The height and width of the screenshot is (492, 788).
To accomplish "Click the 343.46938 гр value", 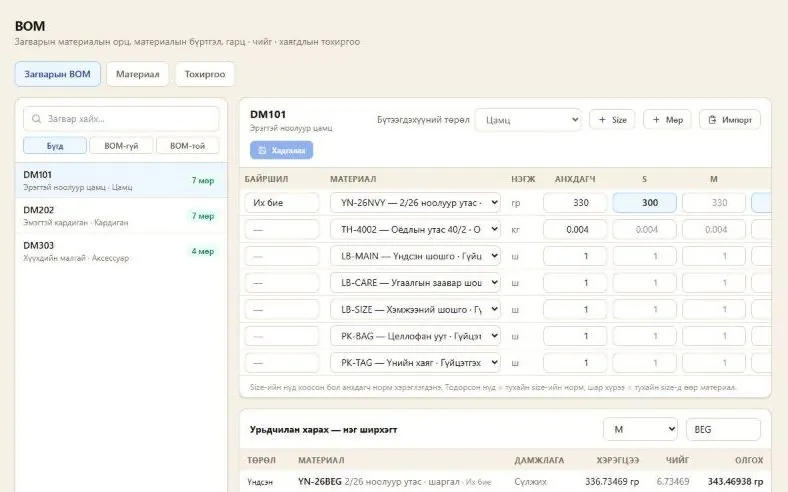I will 735,481.
